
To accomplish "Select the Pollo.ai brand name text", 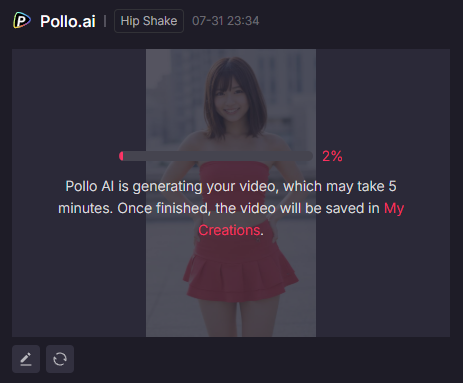I will (68, 21).
